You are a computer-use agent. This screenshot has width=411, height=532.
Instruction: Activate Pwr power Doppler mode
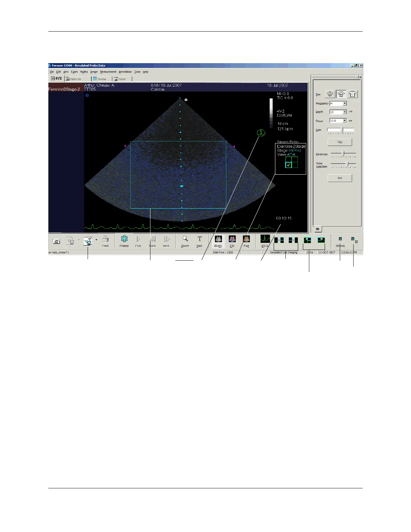pyautogui.click(x=246, y=241)
